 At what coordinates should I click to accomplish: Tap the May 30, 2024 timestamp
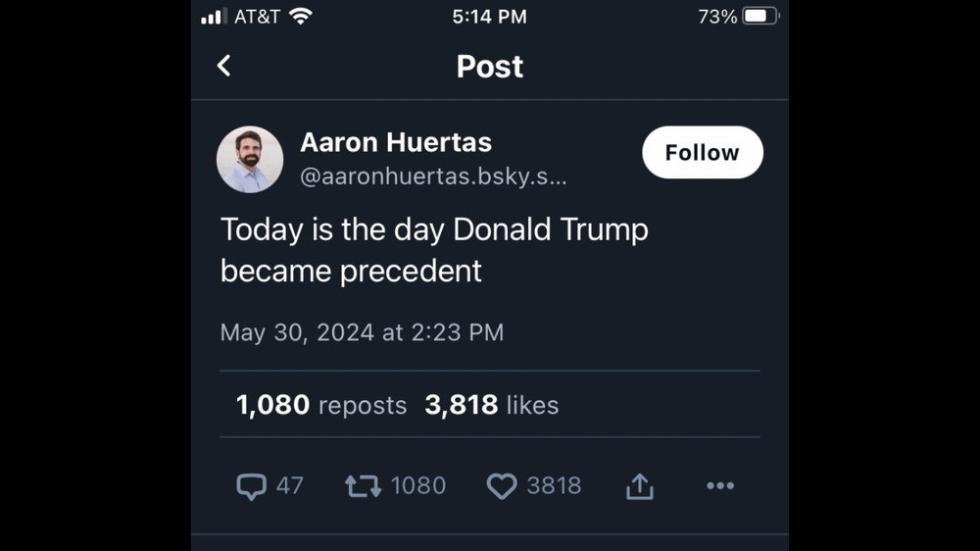coord(362,332)
